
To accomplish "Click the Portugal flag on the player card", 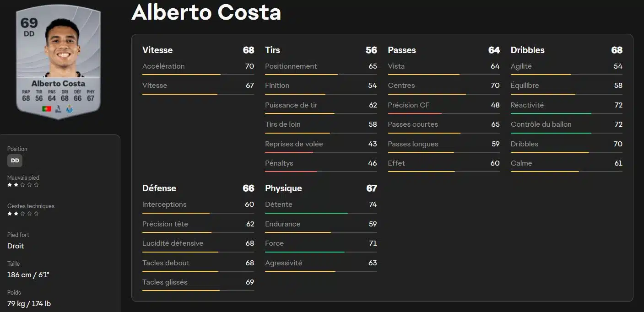I will (46, 108).
